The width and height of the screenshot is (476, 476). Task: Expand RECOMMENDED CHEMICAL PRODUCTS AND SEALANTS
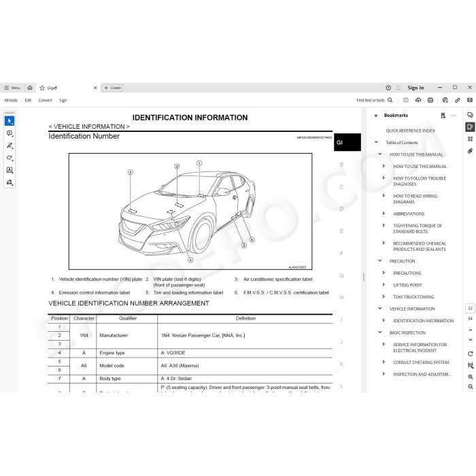tap(384, 243)
